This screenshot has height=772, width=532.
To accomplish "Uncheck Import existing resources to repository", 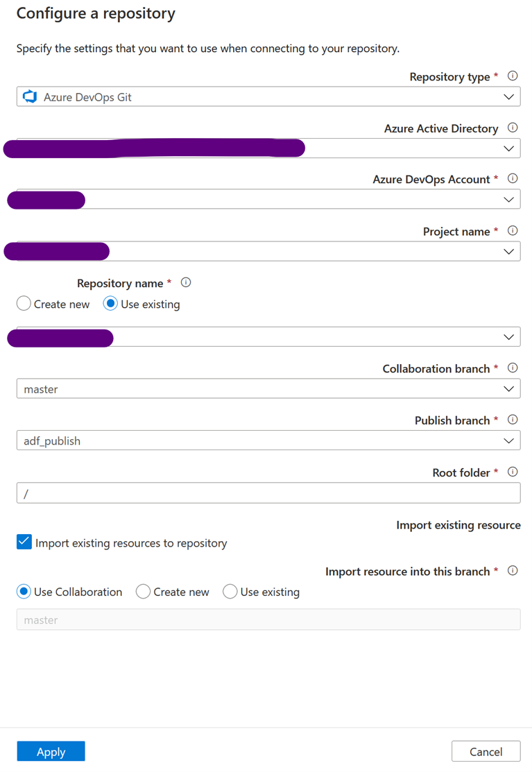I will pos(24,541).
